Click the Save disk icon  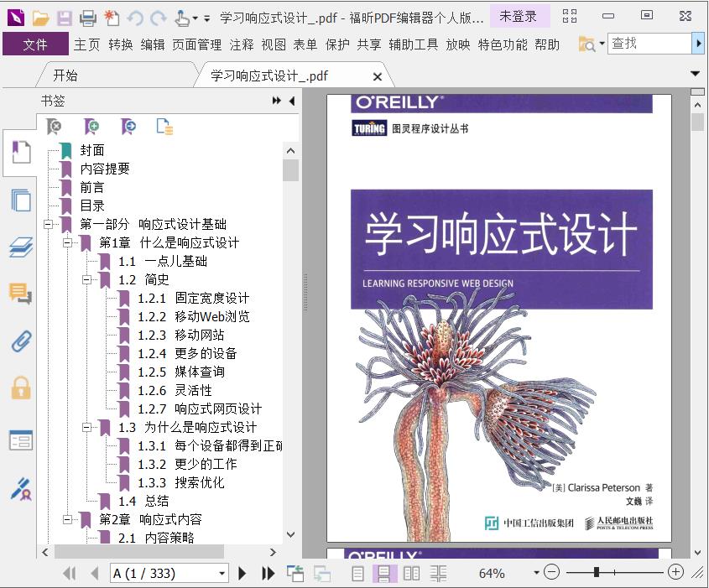pyautogui.click(x=65, y=18)
